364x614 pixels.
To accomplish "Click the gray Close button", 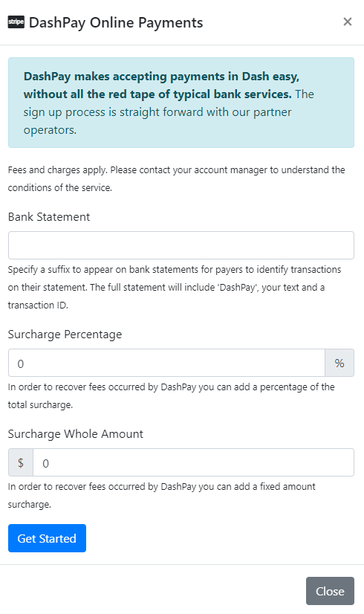I will (330, 590).
